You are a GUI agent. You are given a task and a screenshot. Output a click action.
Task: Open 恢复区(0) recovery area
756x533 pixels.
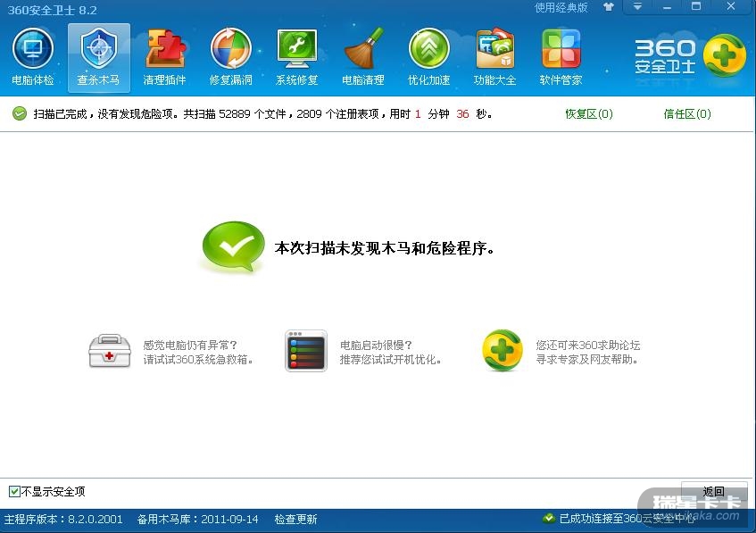click(589, 114)
